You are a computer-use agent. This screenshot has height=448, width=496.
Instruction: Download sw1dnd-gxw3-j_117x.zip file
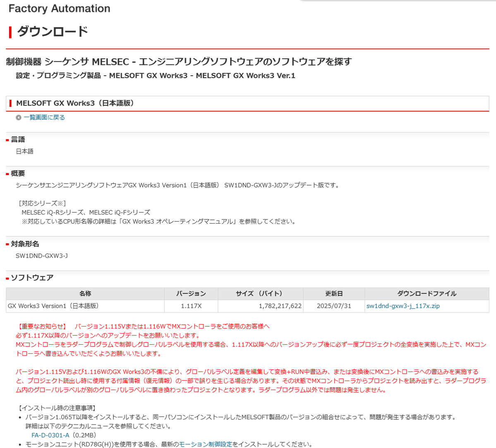click(x=403, y=306)
